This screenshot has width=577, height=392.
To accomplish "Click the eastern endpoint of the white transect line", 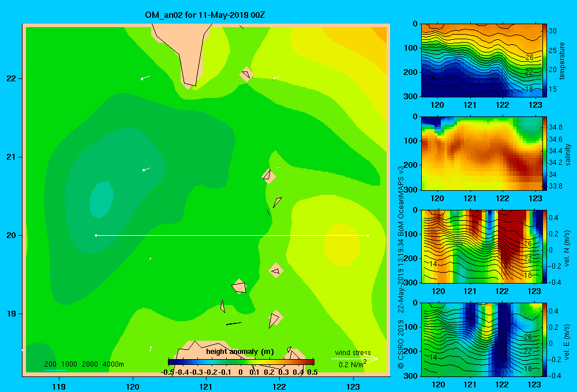I will tap(368, 235).
